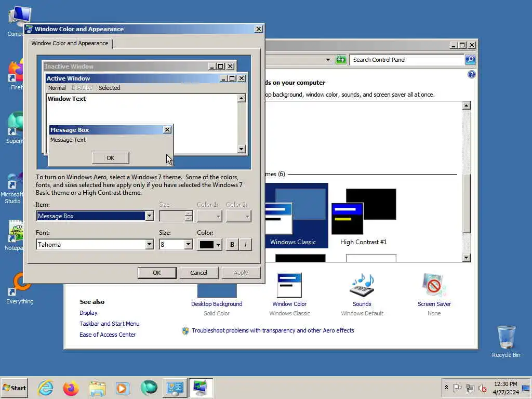
Task: Click the network tray icon
Action: (470, 388)
